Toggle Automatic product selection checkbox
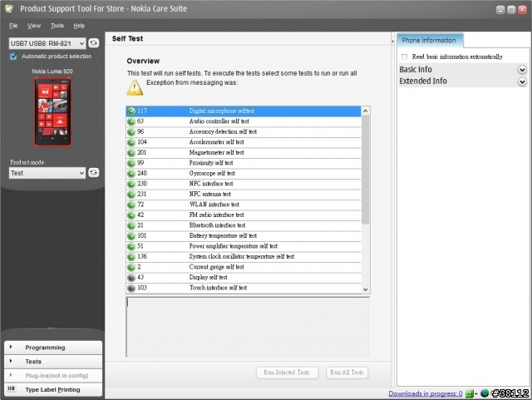 click(13, 57)
